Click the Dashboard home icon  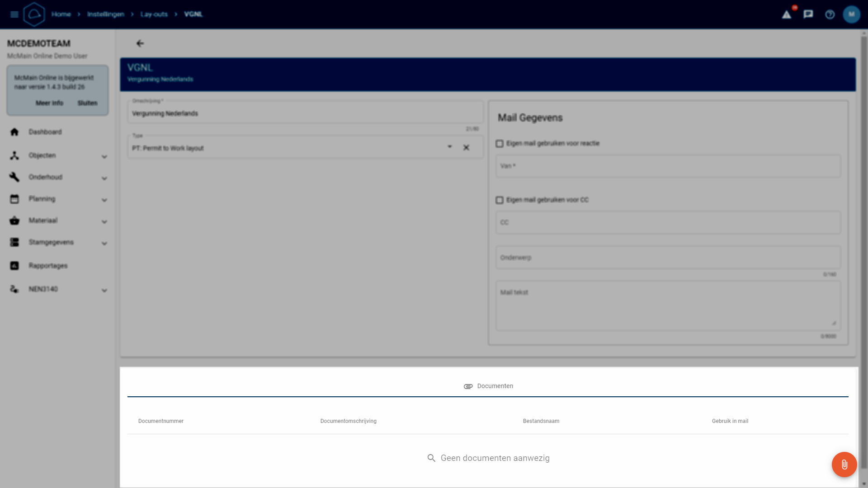(x=14, y=132)
